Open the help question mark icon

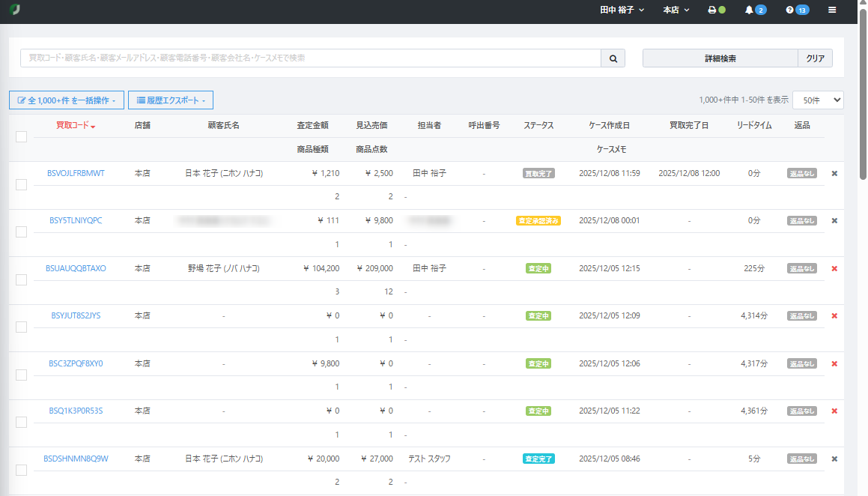tap(789, 10)
